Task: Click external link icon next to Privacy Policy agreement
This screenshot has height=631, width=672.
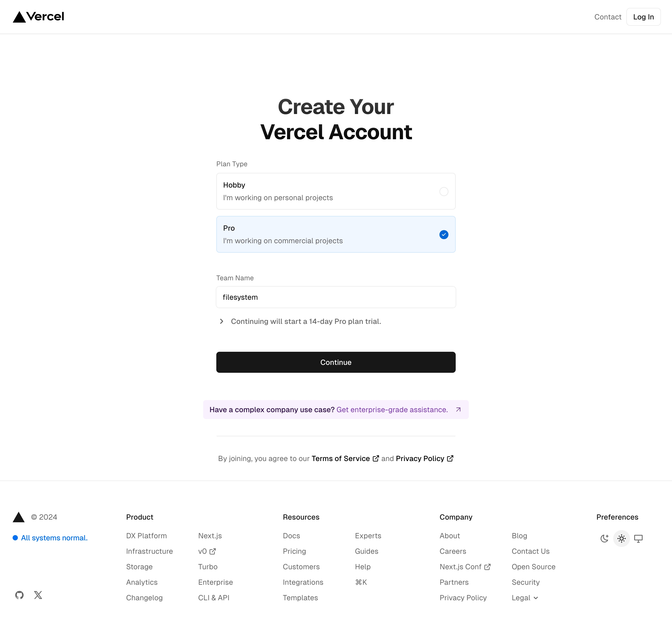Action: (450, 458)
